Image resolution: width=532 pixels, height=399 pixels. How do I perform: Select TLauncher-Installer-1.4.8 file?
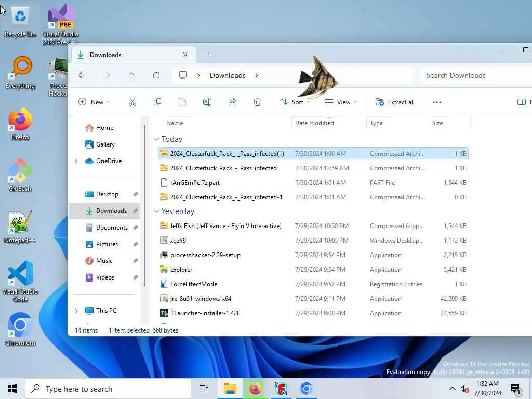(x=313, y=313)
